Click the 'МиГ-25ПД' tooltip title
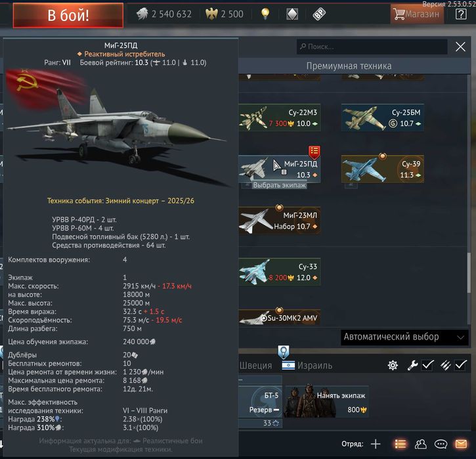Image resolution: width=476 pixels, height=459 pixels. (x=121, y=45)
